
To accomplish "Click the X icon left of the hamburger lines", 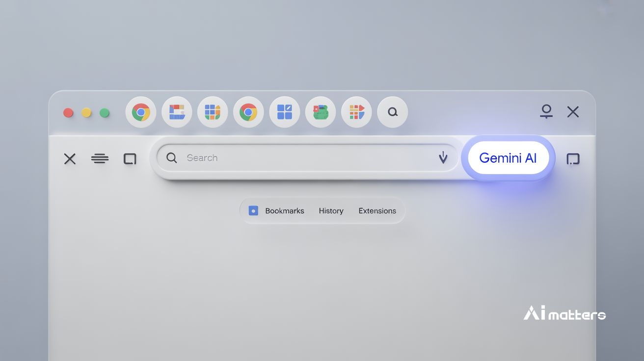I will pyautogui.click(x=70, y=158).
